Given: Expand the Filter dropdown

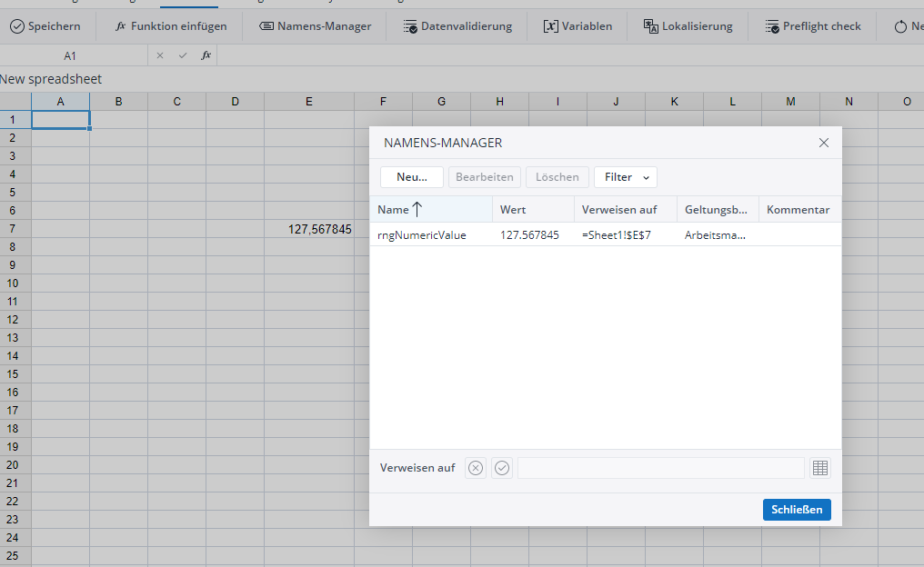Looking at the screenshot, I should [626, 177].
